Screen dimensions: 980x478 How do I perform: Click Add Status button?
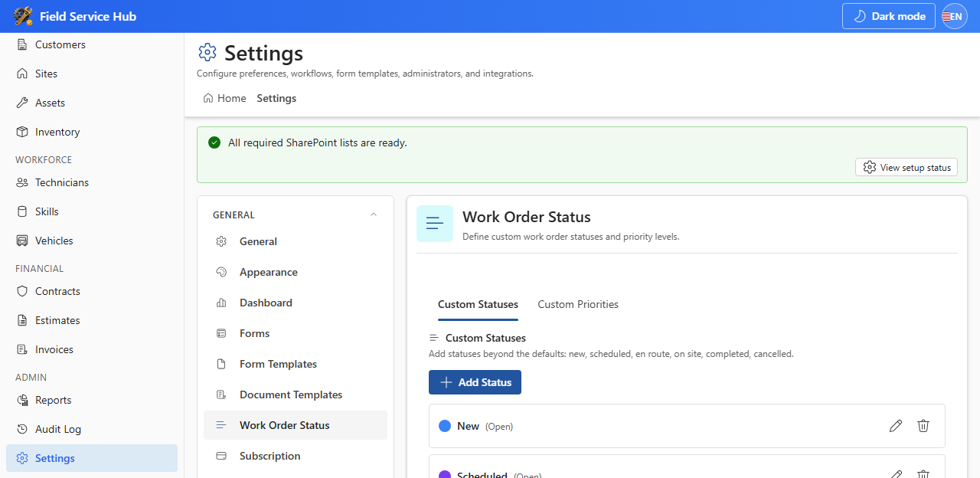475,382
